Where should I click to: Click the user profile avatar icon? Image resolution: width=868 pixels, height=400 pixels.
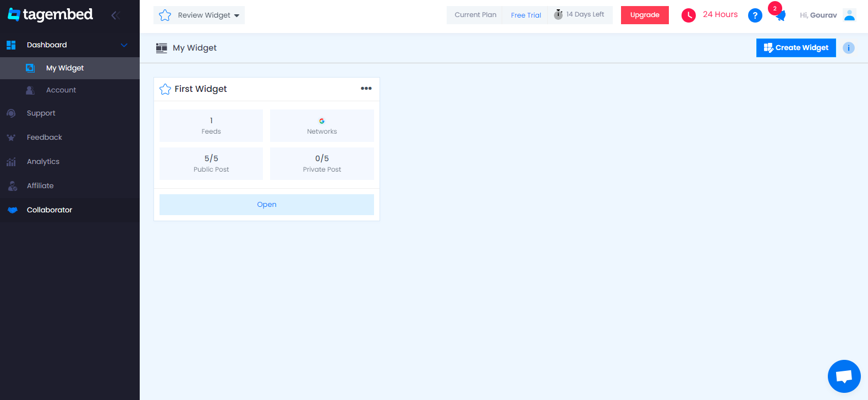(x=849, y=15)
